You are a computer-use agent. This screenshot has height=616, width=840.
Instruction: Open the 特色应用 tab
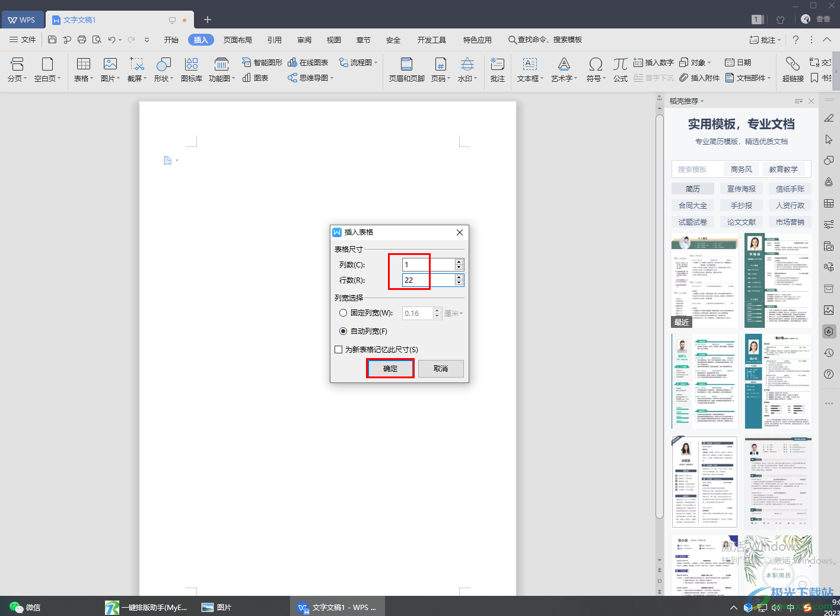tap(478, 40)
